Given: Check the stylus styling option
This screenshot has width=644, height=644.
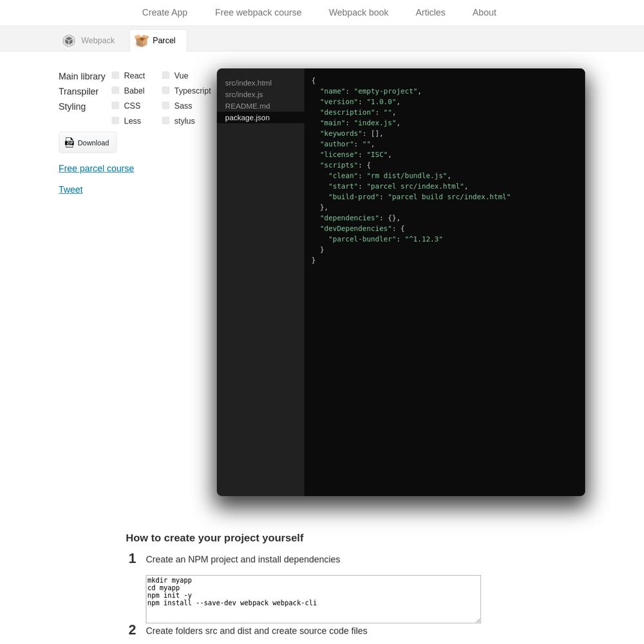Looking at the screenshot, I should 166,121.
